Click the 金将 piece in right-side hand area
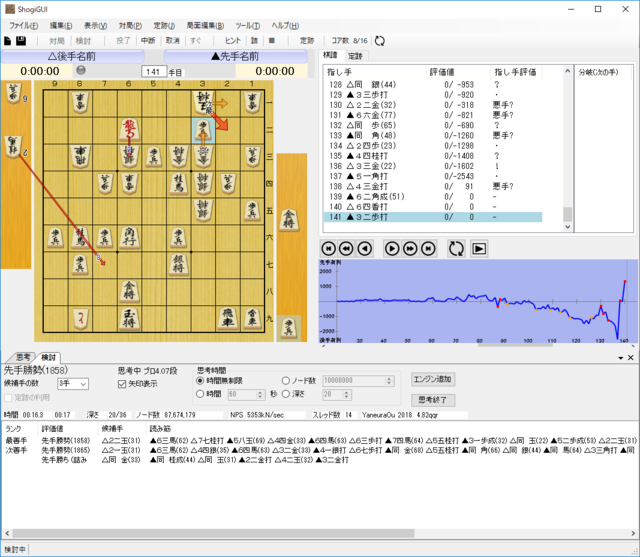Screen dimensions: 640x557 pyautogui.click(x=289, y=220)
